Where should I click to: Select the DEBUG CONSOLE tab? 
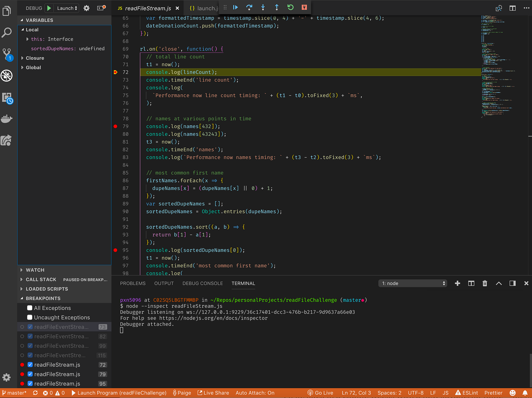[x=202, y=283]
